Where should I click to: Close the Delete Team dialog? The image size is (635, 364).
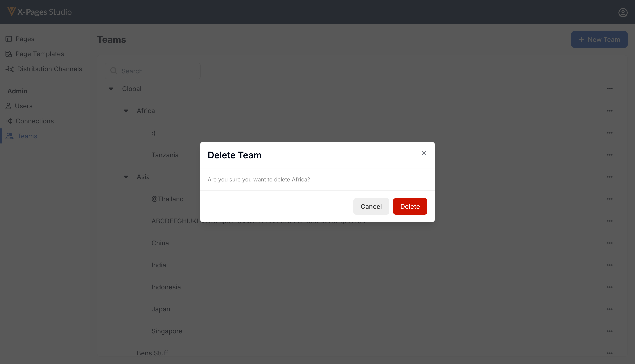[424, 153]
